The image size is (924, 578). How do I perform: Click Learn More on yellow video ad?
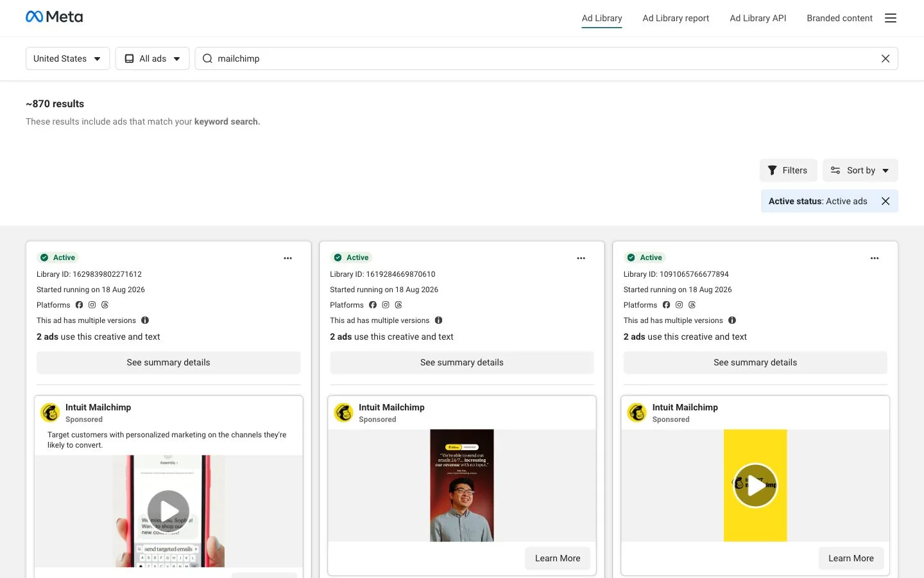pos(851,558)
